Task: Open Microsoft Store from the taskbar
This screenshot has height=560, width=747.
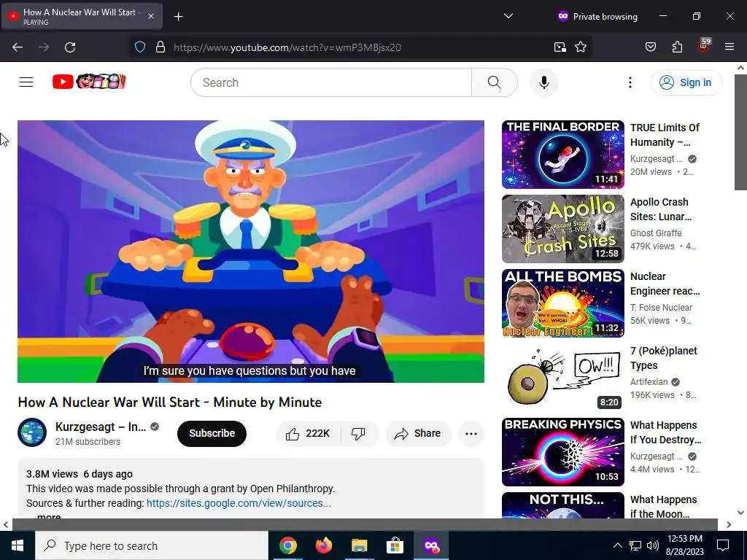Action: (395, 545)
